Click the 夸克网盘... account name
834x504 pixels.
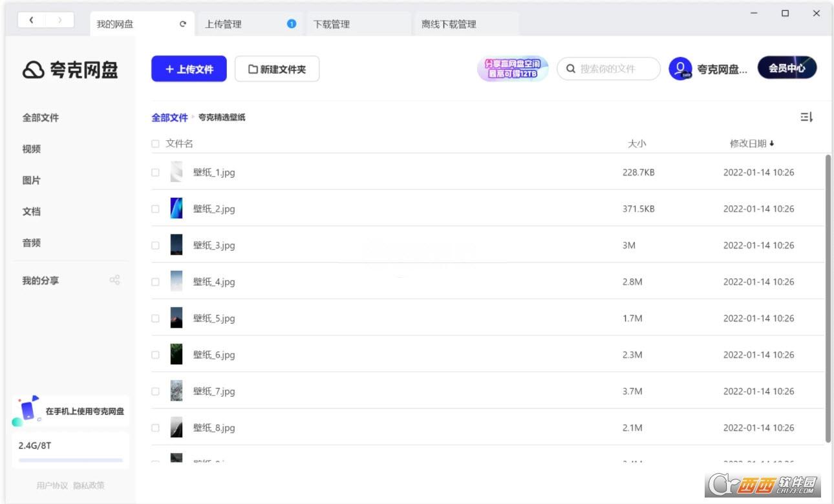pyautogui.click(x=722, y=69)
